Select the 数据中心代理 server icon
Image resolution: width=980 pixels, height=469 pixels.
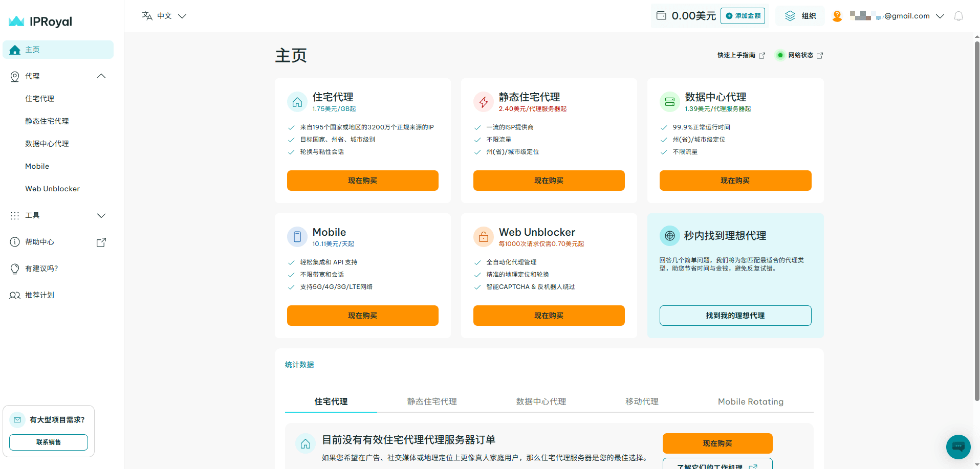tap(669, 102)
